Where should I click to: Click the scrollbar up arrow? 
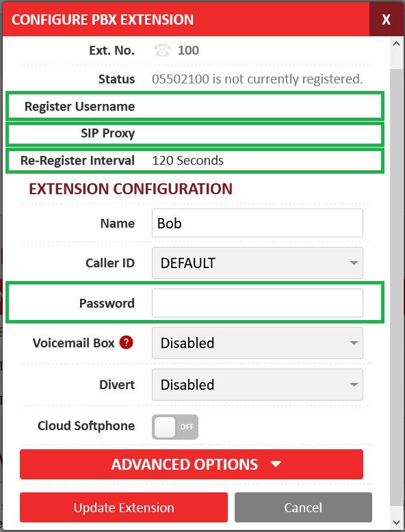pos(396,44)
